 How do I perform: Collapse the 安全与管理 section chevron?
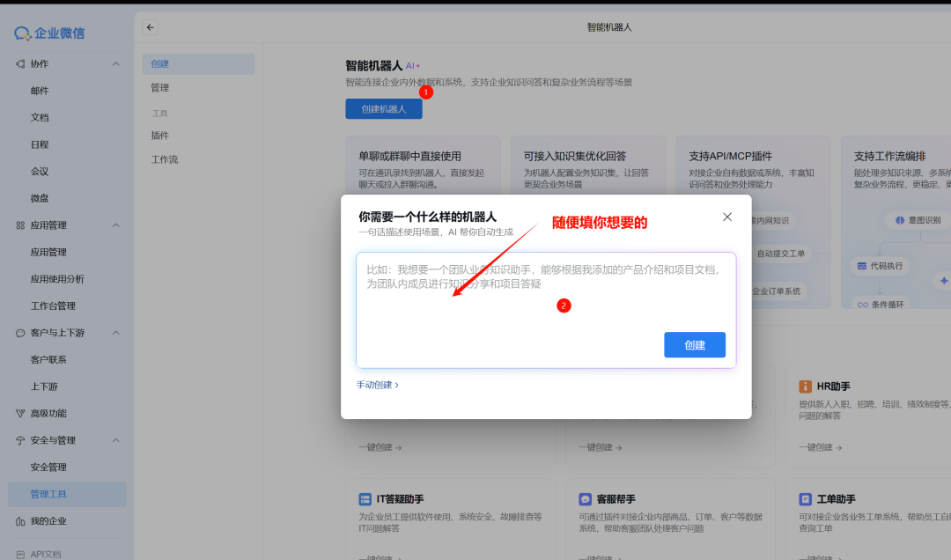coord(116,440)
